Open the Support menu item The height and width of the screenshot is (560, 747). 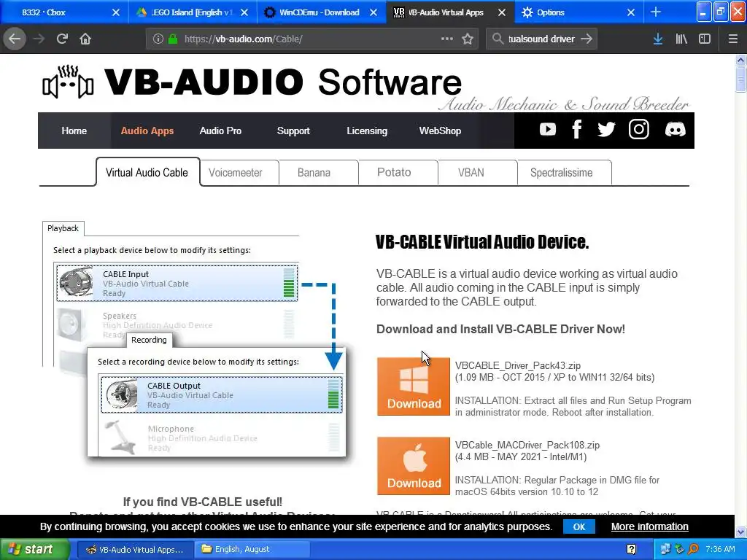click(293, 131)
